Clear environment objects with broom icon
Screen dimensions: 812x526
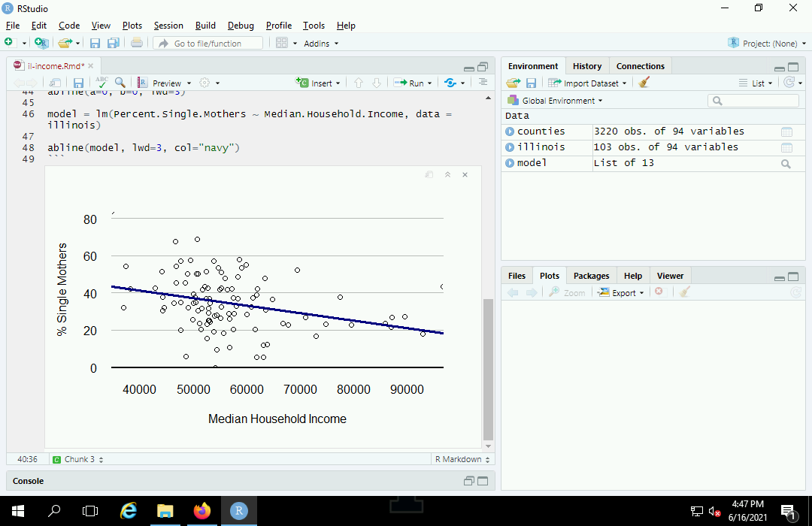pos(644,83)
